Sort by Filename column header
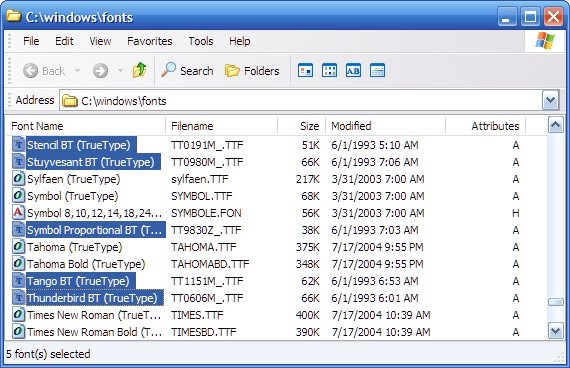Viewport: 570px width, 368px height. tap(222, 126)
